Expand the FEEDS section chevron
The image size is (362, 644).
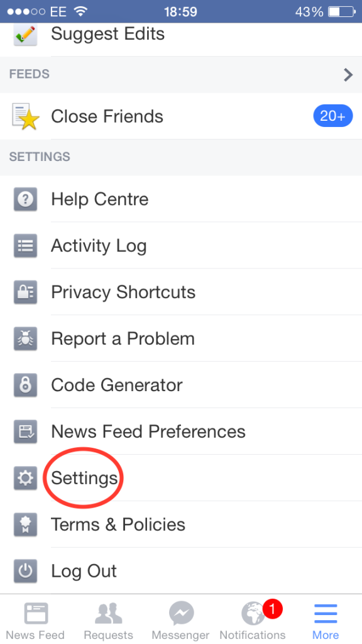348,74
